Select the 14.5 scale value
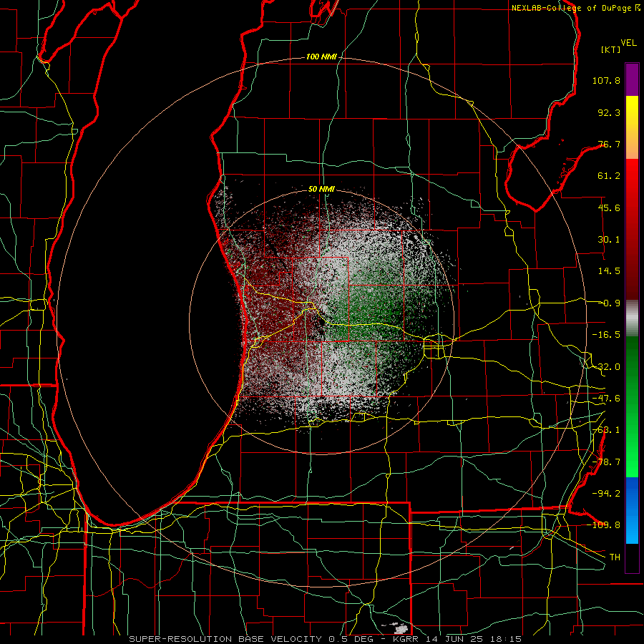Image resolution: width=644 pixels, height=644 pixels. (609, 271)
